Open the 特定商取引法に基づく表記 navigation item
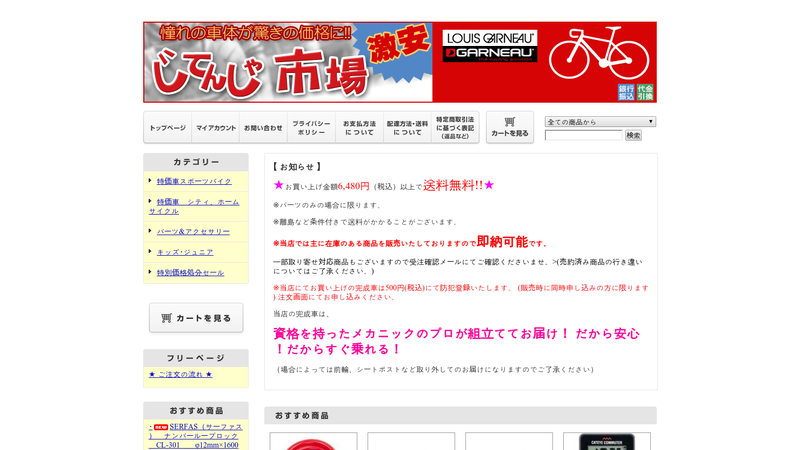 coord(455,128)
